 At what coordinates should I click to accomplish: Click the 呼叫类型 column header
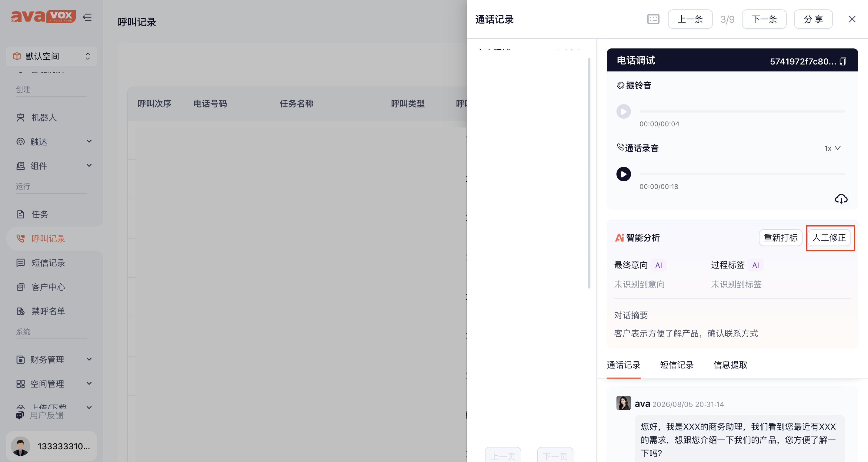click(x=408, y=104)
